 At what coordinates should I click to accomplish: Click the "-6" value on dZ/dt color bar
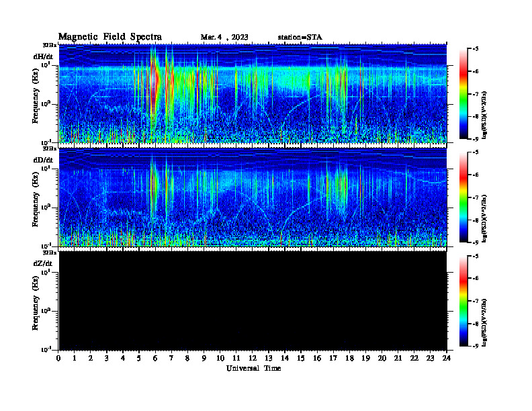pyautogui.click(x=476, y=278)
